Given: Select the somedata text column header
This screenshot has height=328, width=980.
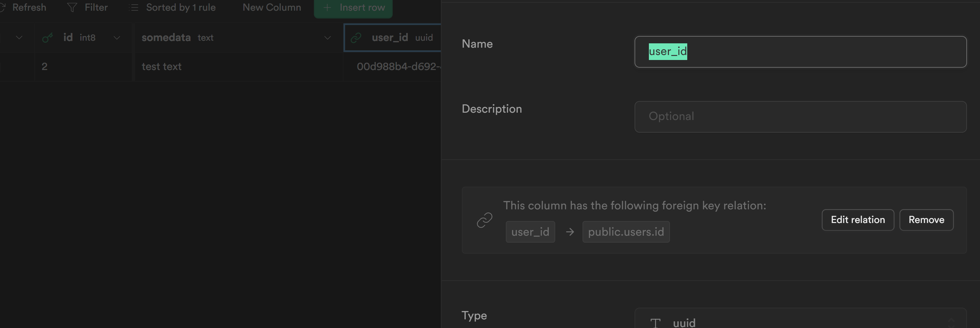Looking at the screenshot, I should [x=239, y=37].
